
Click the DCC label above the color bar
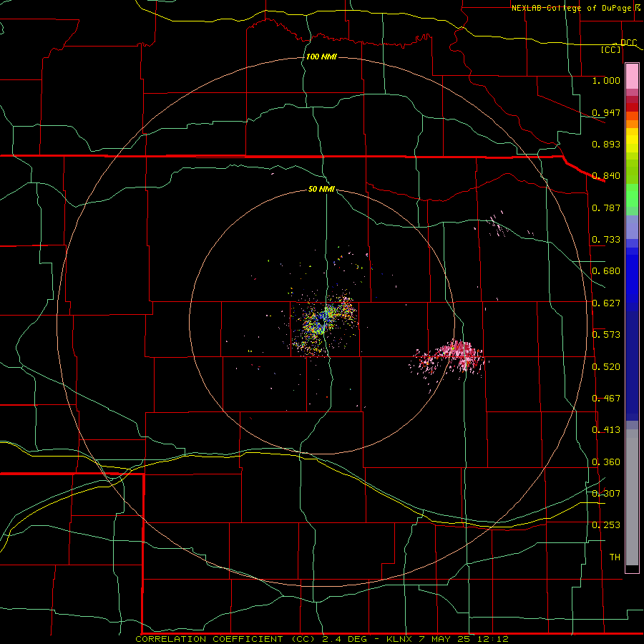(x=628, y=42)
